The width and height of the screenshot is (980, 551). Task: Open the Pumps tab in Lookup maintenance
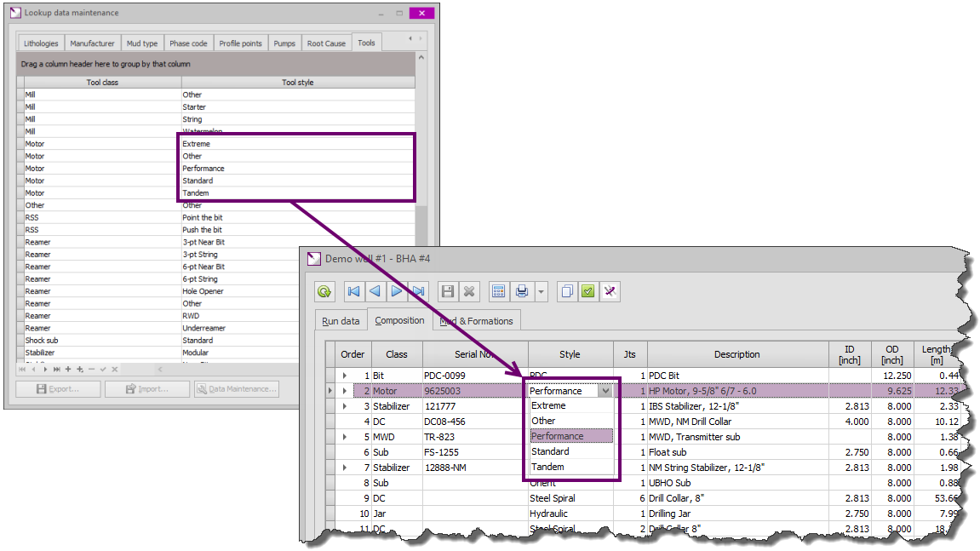(285, 43)
